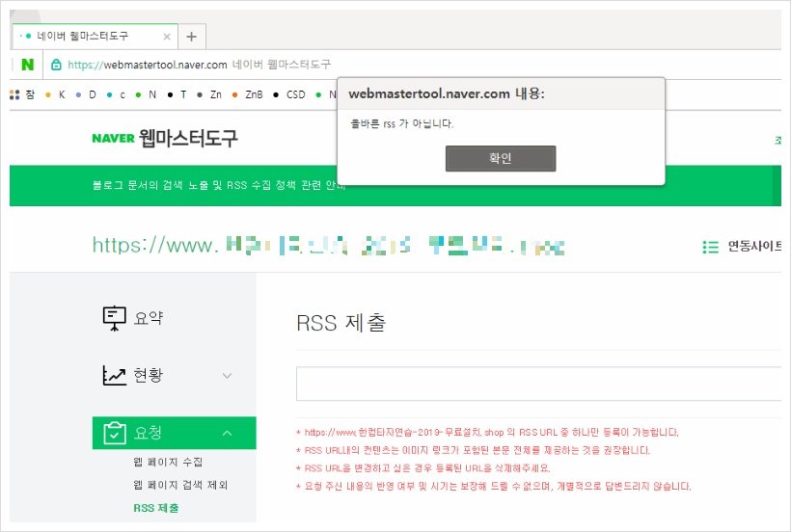Click the RSS URL input field
This screenshot has height=532, width=791.
(538, 384)
